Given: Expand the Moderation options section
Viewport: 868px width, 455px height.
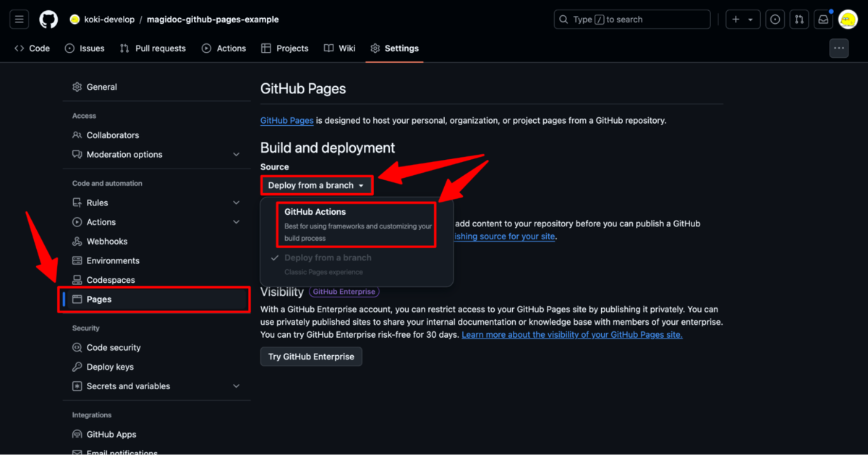Looking at the screenshot, I should (x=236, y=155).
